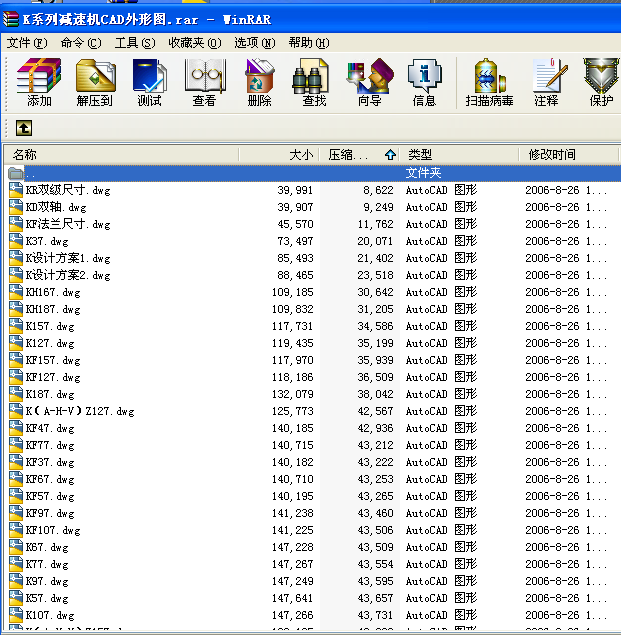Sort by 名称 column header
This screenshot has height=635, width=621.
click(122, 155)
